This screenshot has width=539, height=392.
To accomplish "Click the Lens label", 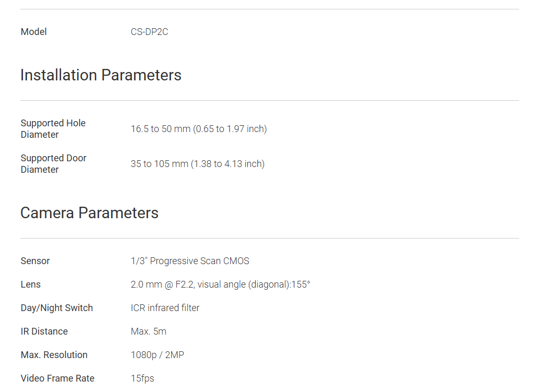I will pos(30,284).
